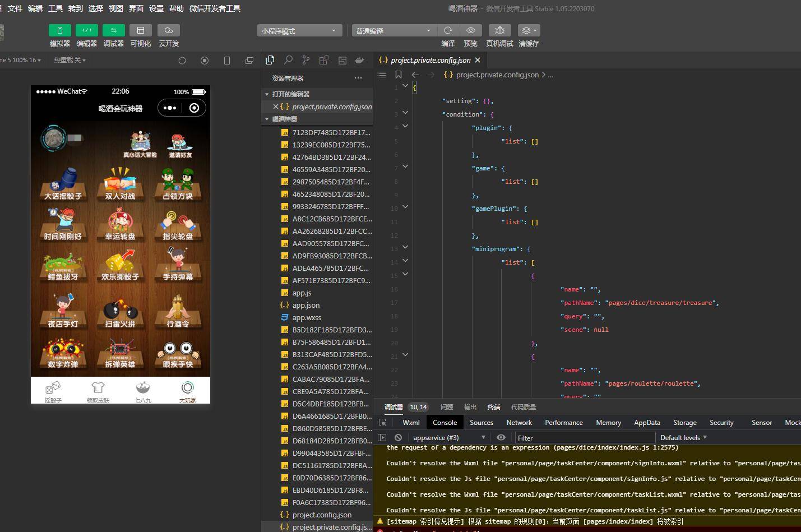Start real device debugging (真机调试)

coord(499,30)
